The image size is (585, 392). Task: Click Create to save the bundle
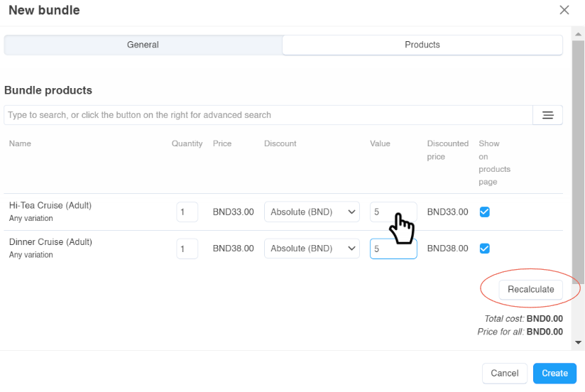click(x=554, y=374)
